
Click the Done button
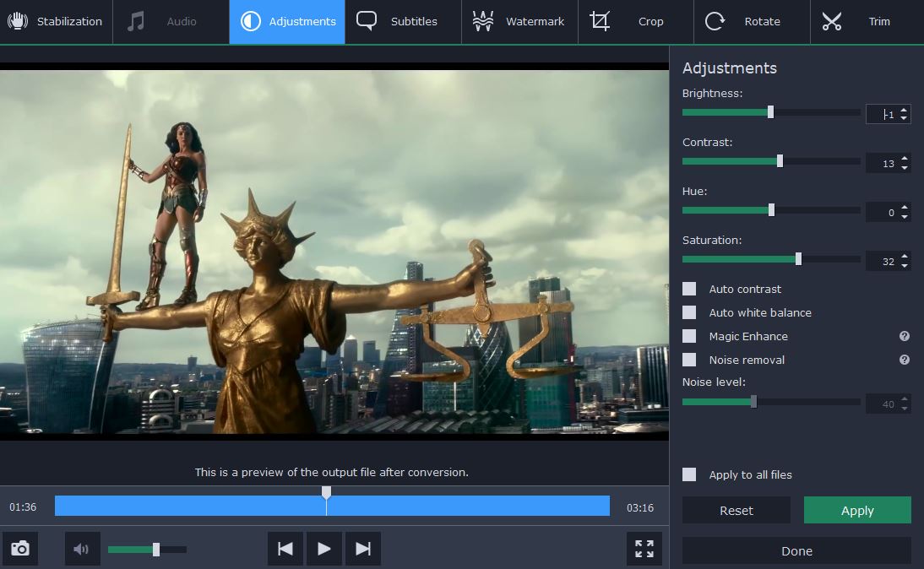tap(796, 550)
